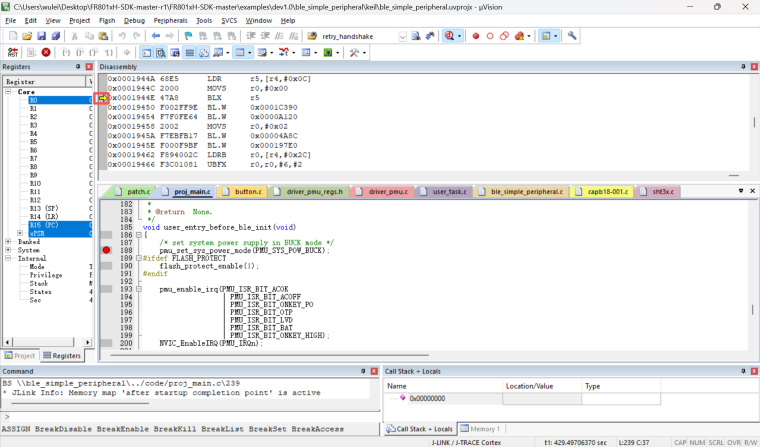760x447 pixels.
Task: Toggle the breakpoint on line 188
Action: click(x=106, y=250)
